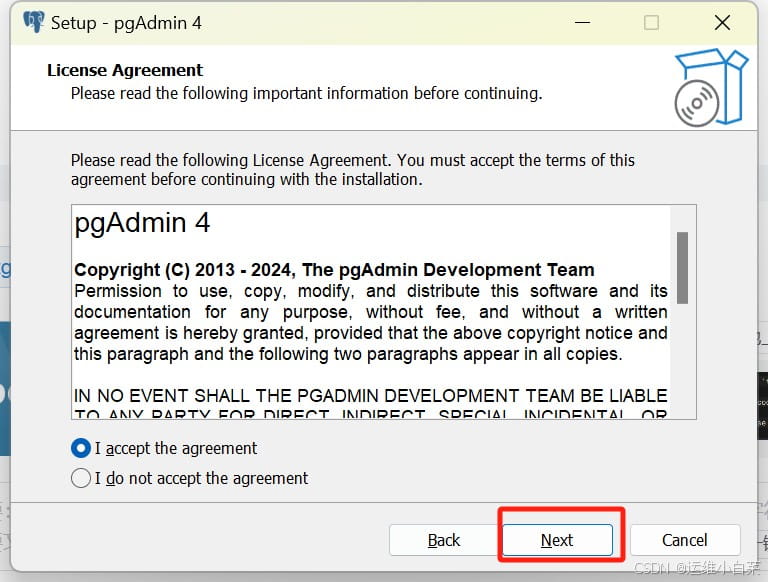768x582 pixels.
Task: Click the "License Agreement" heading
Action: point(125,70)
